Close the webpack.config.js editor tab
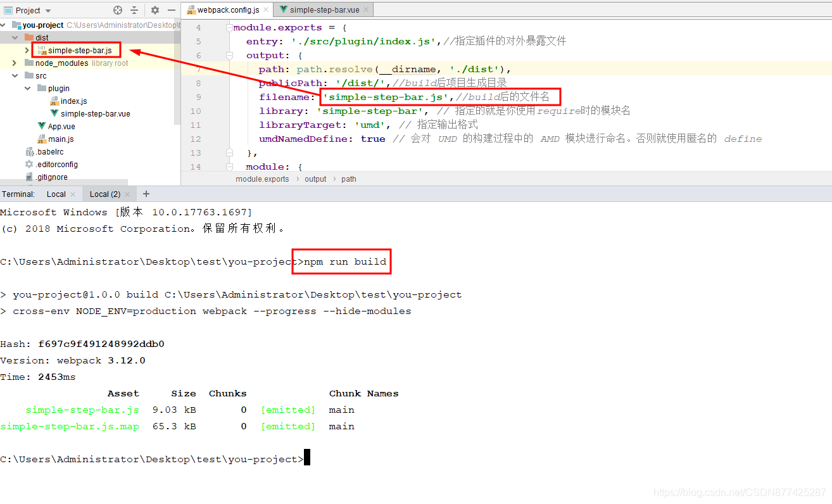Screen dimensions: 832x504 coord(265,10)
